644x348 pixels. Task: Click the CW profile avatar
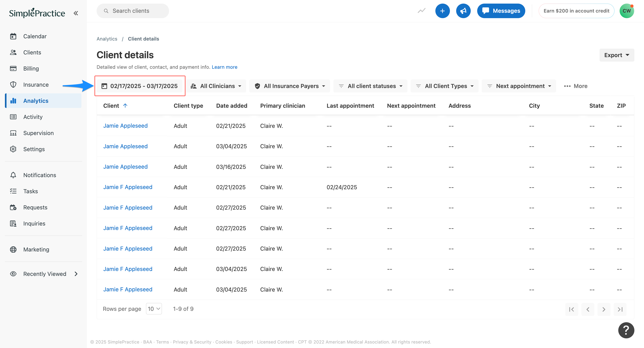[627, 11]
